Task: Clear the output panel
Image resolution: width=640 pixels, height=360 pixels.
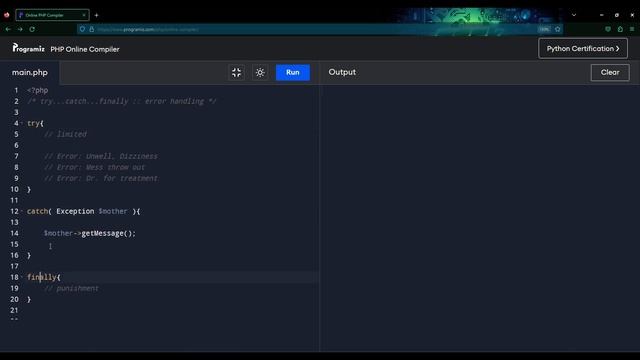Action: tap(610, 72)
